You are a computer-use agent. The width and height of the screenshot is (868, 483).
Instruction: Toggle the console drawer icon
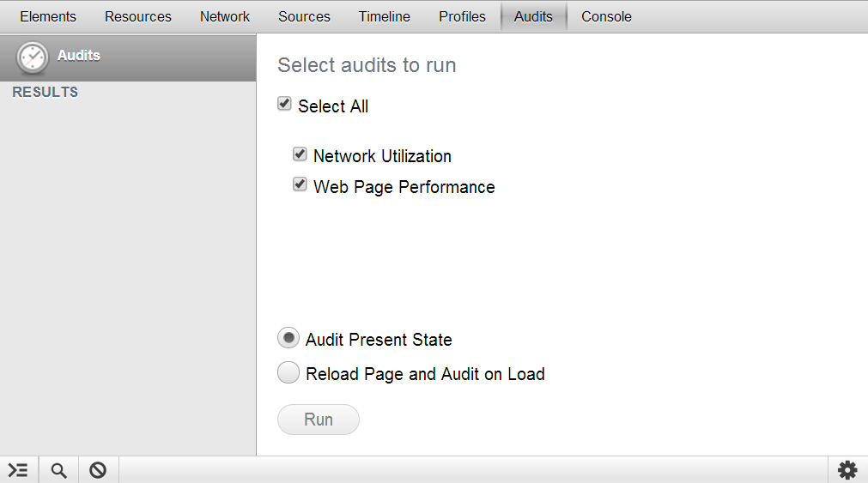(x=18, y=470)
